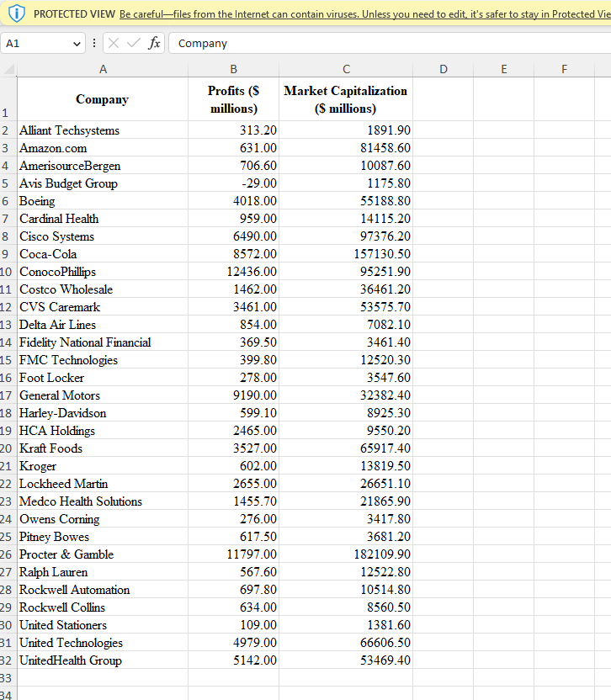Select the Cardinal Health cell
This screenshot has width=611, height=700.
(x=103, y=219)
